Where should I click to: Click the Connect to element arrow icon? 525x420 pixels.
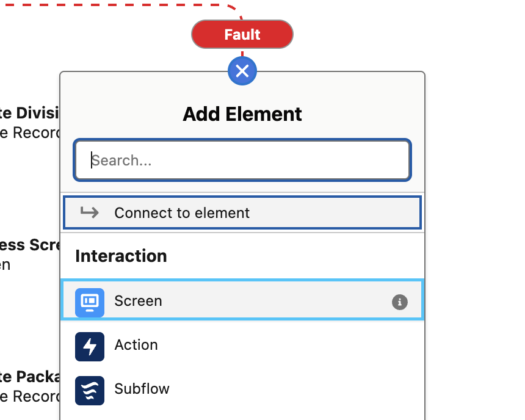point(90,212)
